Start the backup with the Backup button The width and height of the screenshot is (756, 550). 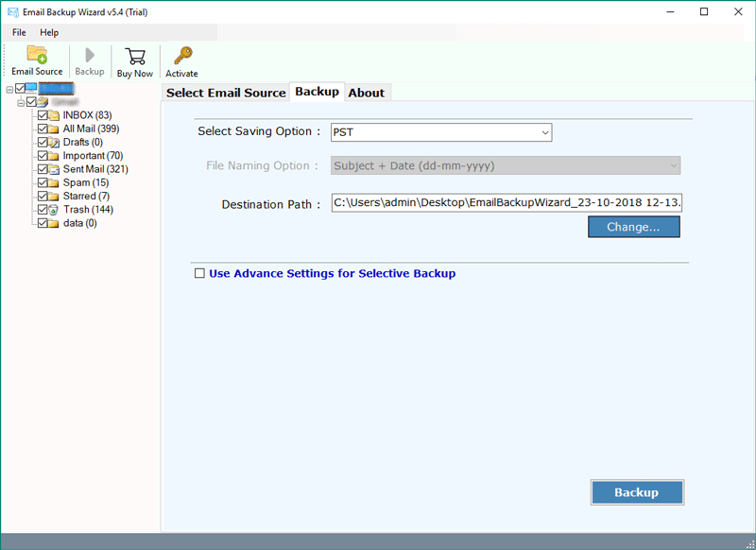point(637,492)
